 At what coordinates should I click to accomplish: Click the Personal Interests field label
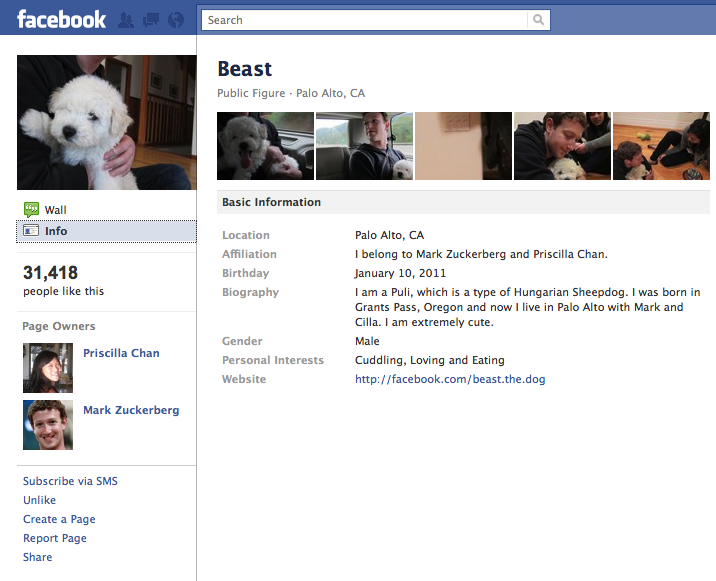pyautogui.click(x=273, y=360)
